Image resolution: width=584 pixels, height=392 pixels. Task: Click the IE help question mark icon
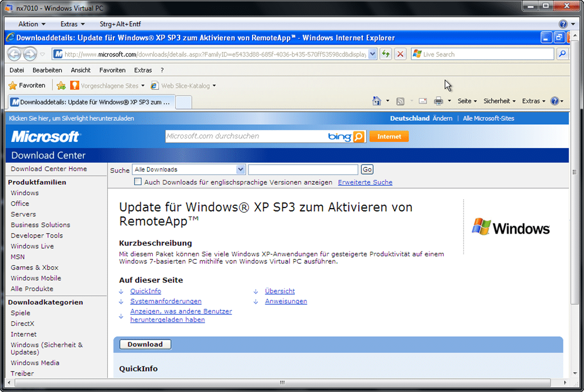554,101
